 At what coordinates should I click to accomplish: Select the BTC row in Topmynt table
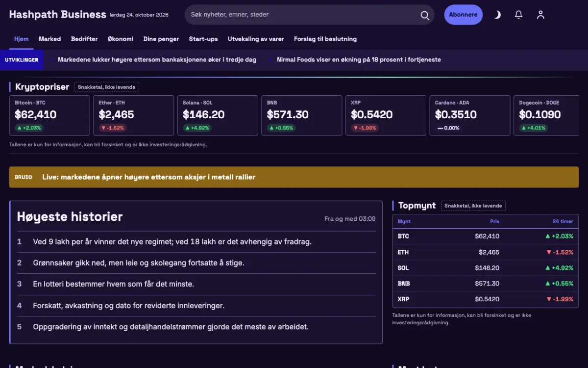click(x=486, y=237)
